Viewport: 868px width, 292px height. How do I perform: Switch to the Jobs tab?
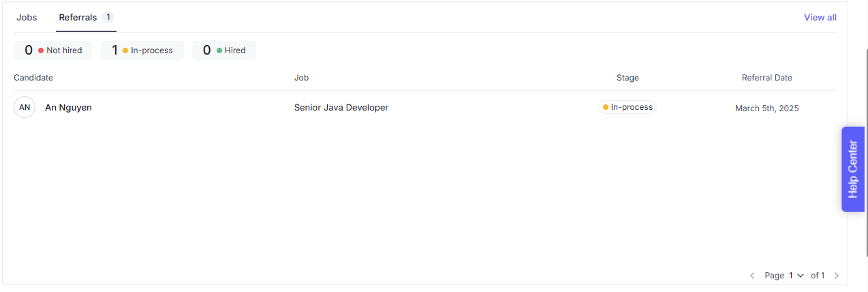27,18
